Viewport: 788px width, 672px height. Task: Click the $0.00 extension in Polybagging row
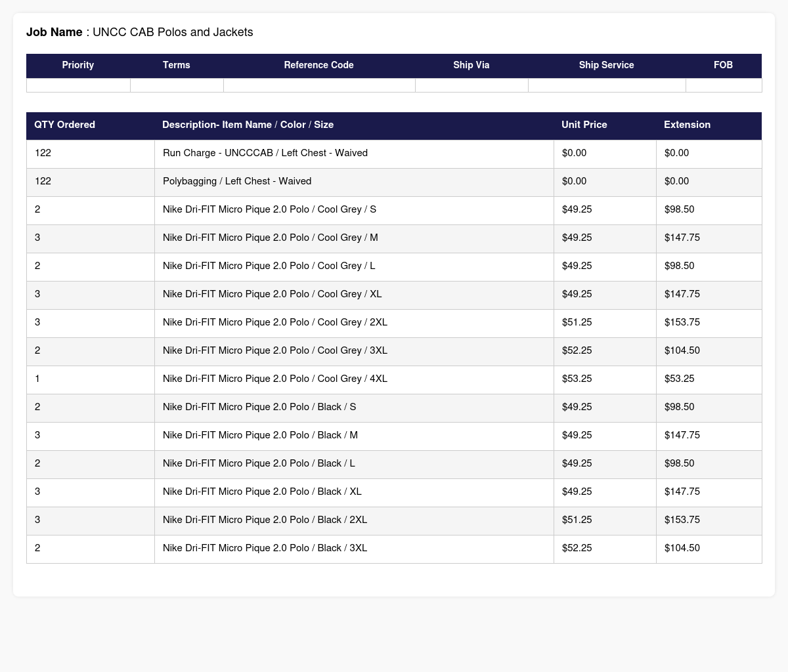677,181
